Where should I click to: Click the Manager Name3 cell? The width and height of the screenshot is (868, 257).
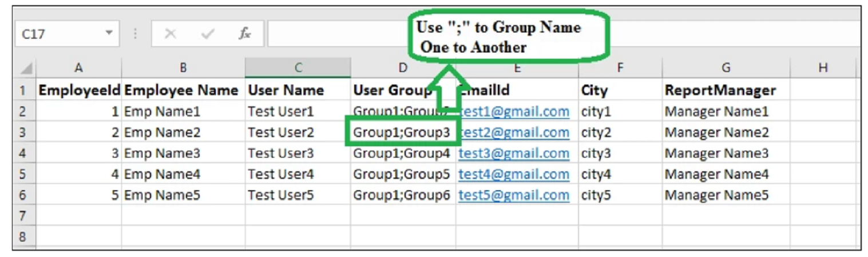pyautogui.click(x=726, y=153)
